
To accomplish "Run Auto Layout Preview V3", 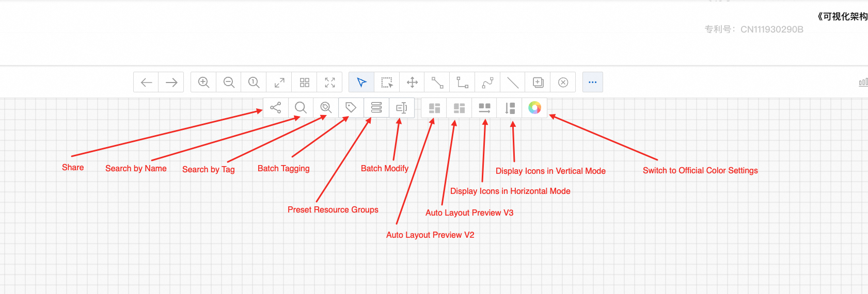I will (x=460, y=108).
